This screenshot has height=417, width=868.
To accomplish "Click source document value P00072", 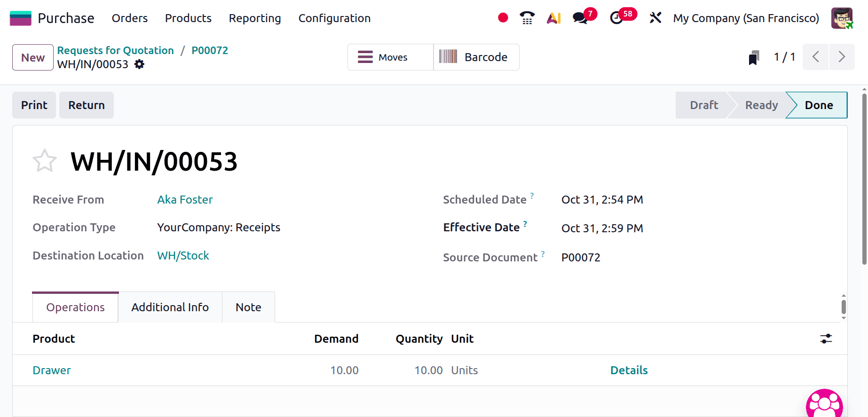I will click(581, 258).
